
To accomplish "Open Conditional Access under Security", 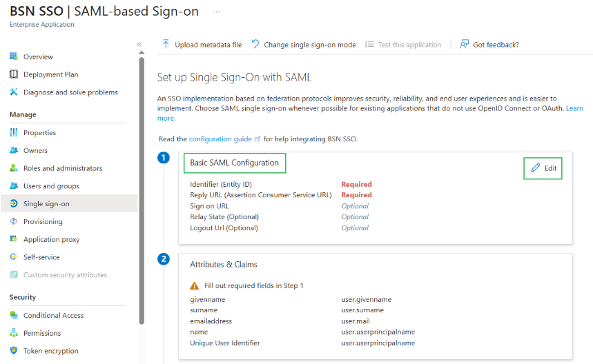I will point(53,315).
